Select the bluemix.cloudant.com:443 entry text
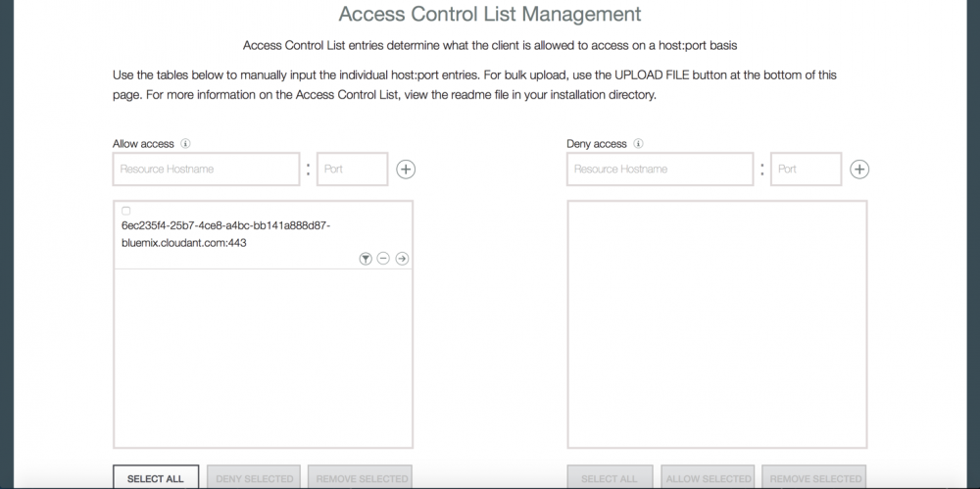The image size is (980, 489). (225, 234)
